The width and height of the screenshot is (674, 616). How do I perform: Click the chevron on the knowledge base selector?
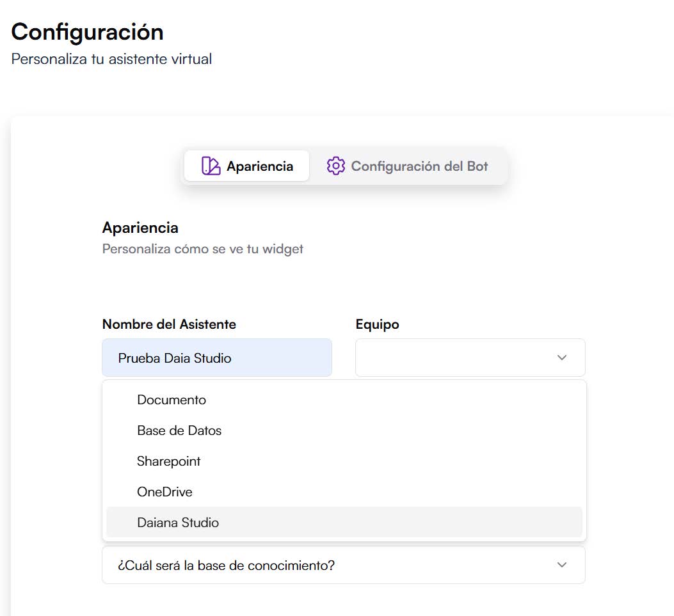click(x=561, y=565)
